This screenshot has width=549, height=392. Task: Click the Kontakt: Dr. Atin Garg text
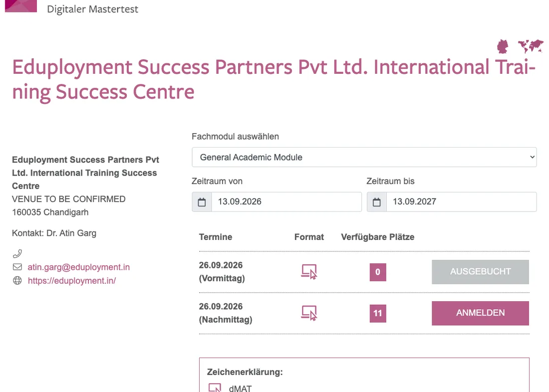[x=54, y=233]
